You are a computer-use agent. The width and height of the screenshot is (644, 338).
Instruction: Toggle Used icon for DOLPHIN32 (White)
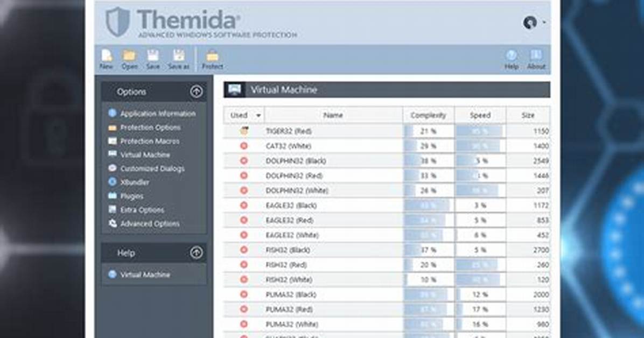coord(244,190)
